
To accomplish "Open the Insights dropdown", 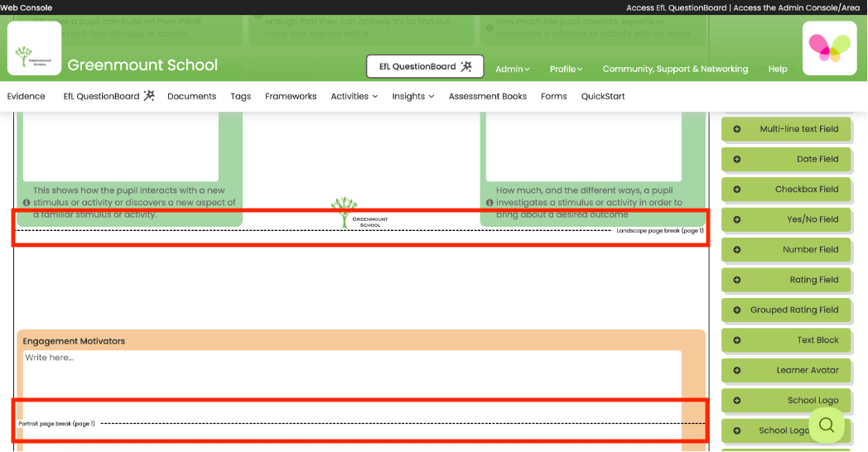I will tap(413, 96).
